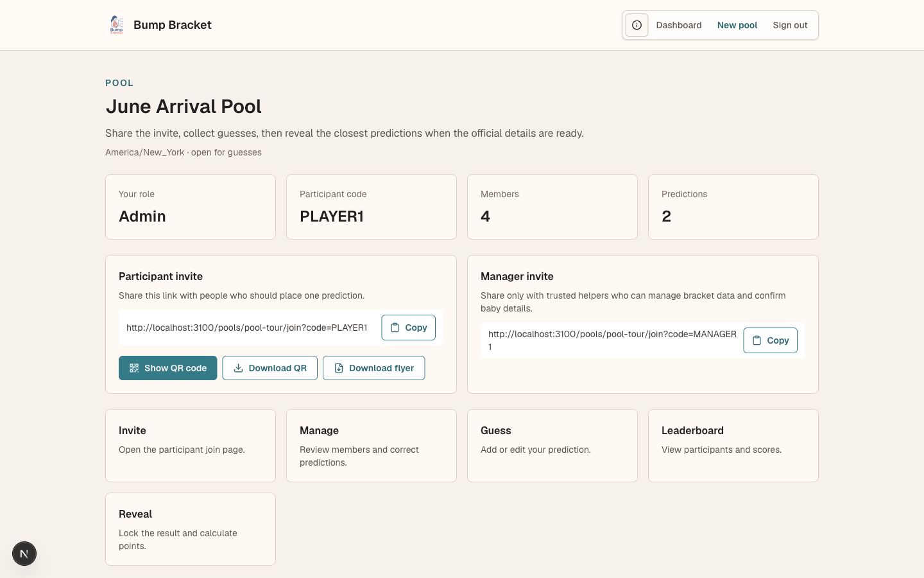Screen dimensions: 924x578
Task: Click the Members count 4
Action: click(x=485, y=216)
